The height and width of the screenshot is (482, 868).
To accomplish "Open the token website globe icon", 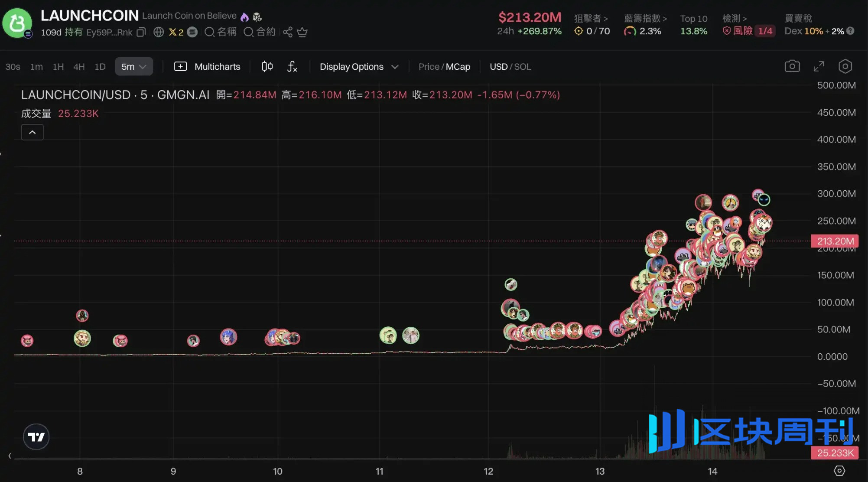I will pyautogui.click(x=159, y=32).
